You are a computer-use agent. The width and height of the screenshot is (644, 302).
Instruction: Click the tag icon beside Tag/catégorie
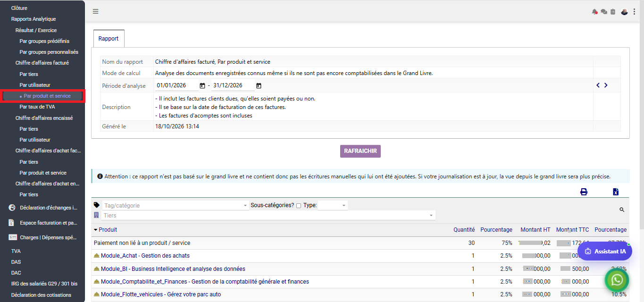(x=97, y=205)
